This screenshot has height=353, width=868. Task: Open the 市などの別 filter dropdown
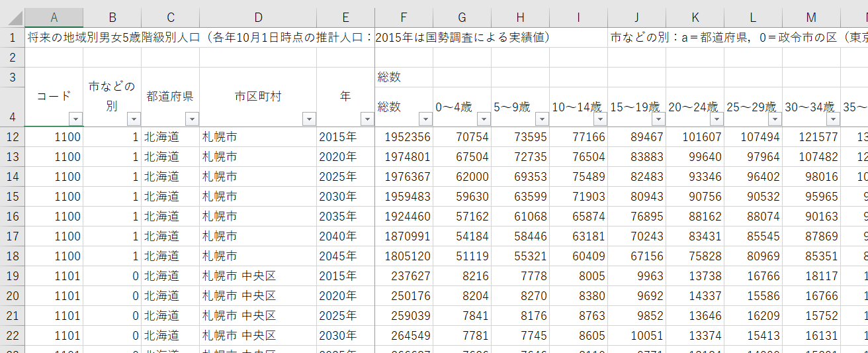pyautogui.click(x=134, y=119)
